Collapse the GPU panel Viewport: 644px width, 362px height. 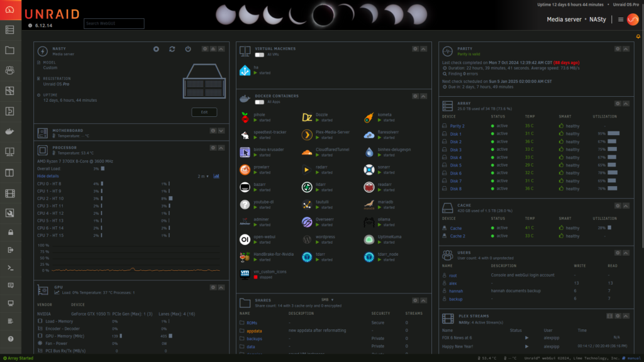[x=221, y=287]
